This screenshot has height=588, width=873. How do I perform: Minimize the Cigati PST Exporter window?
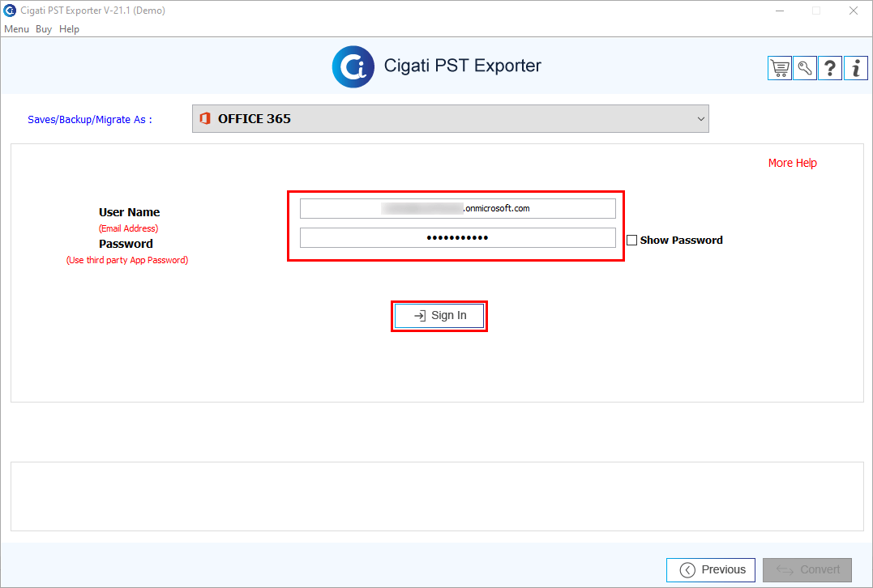(780, 11)
